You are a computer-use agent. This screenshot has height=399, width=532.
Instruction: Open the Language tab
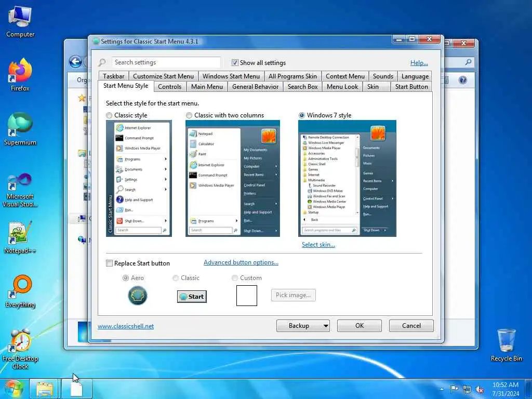415,76
